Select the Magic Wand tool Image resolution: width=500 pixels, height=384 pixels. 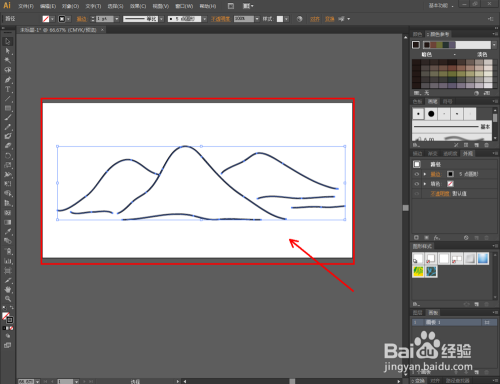(8, 60)
